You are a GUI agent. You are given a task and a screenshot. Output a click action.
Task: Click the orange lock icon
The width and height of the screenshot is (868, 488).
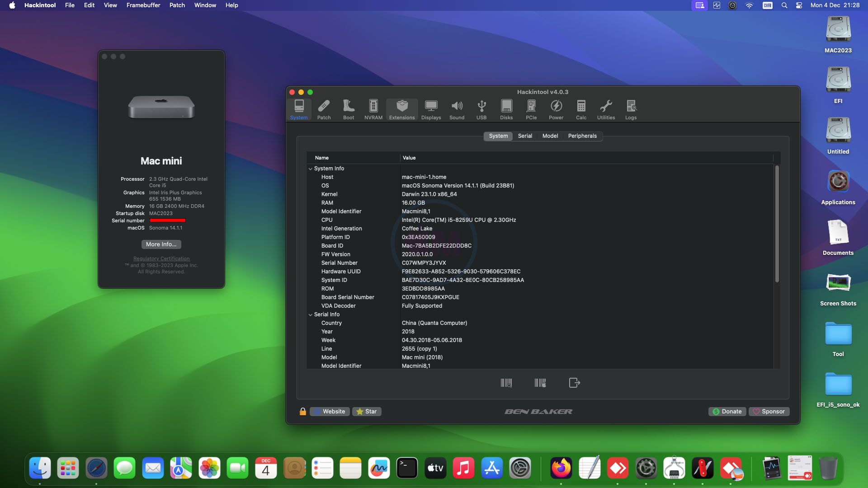tap(303, 411)
